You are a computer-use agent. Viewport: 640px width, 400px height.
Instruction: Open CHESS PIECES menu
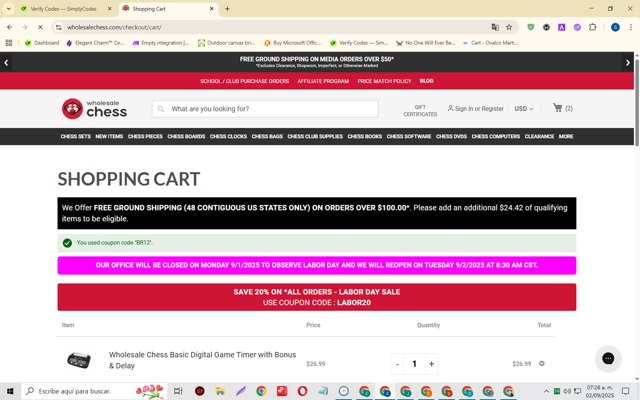point(145,136)
